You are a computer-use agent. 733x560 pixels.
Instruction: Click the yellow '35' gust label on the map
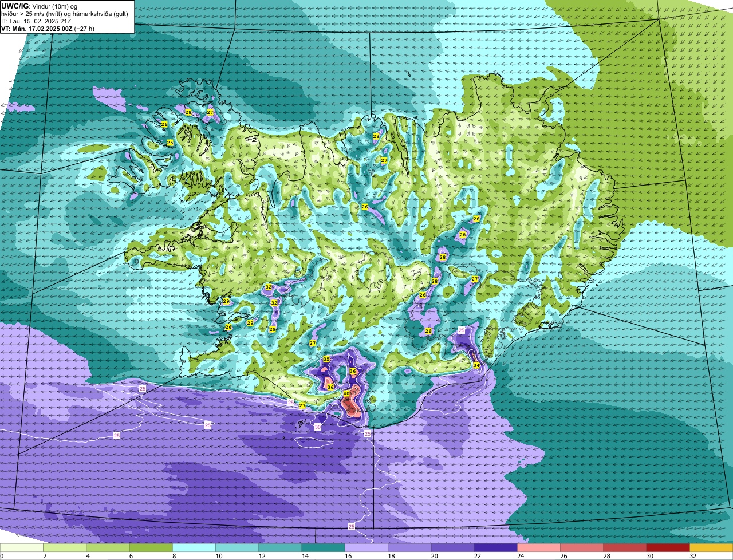[326, 359]
